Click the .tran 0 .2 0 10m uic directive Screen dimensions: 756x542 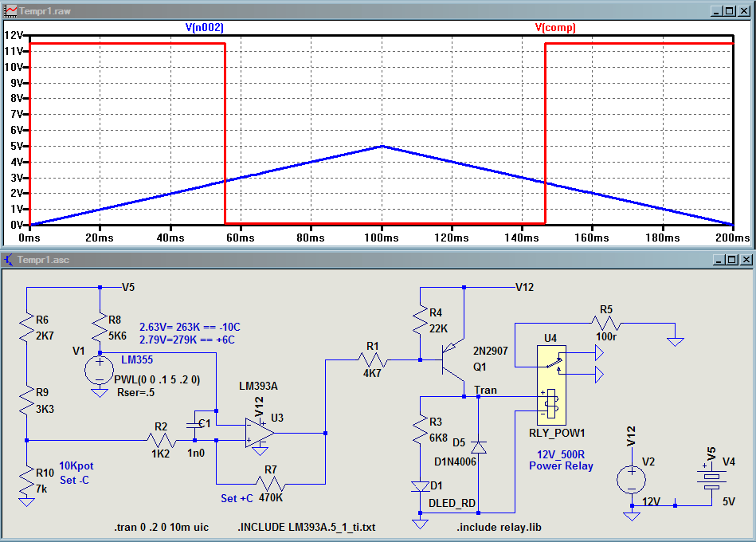pyautogui.click(x=162, y=527)
